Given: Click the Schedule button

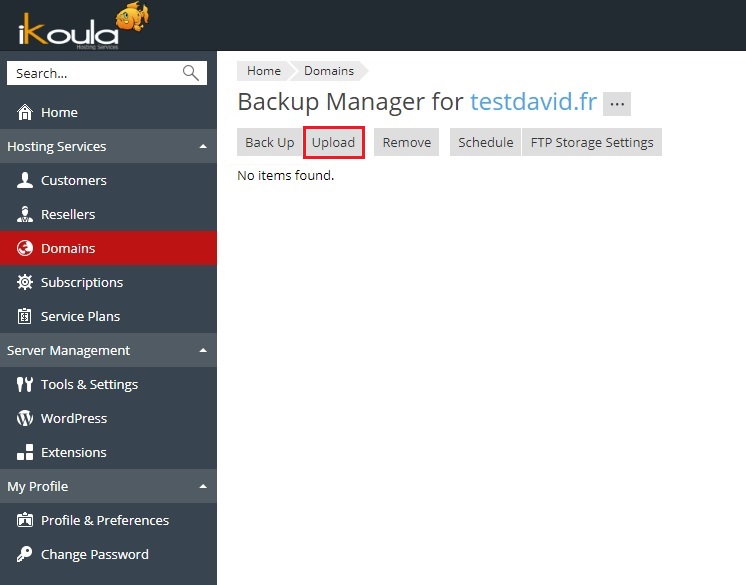Looking at the screenshot, I should (485, 142).
